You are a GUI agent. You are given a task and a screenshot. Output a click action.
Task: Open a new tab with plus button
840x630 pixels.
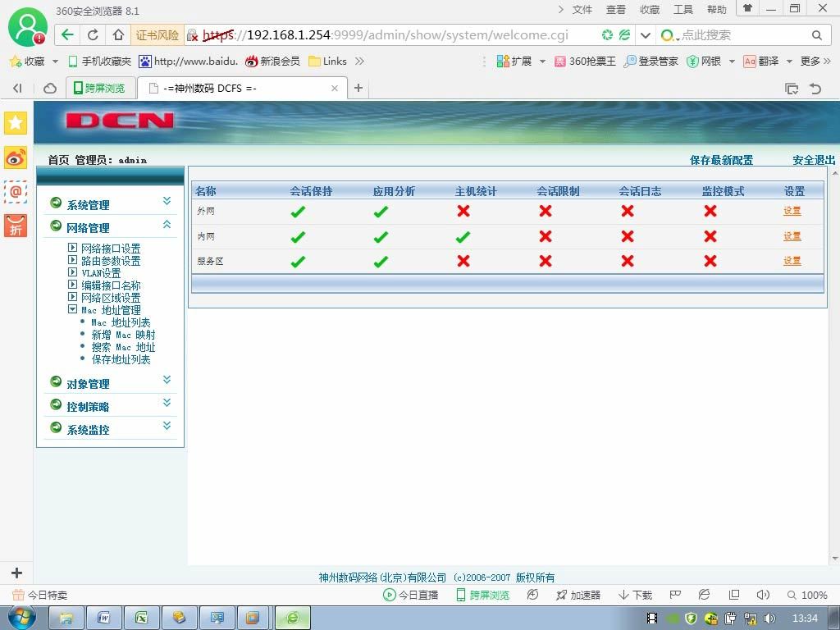358,88
